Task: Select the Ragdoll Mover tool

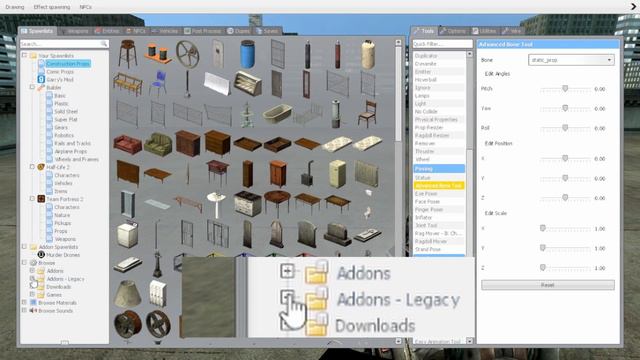Action: 439,241
